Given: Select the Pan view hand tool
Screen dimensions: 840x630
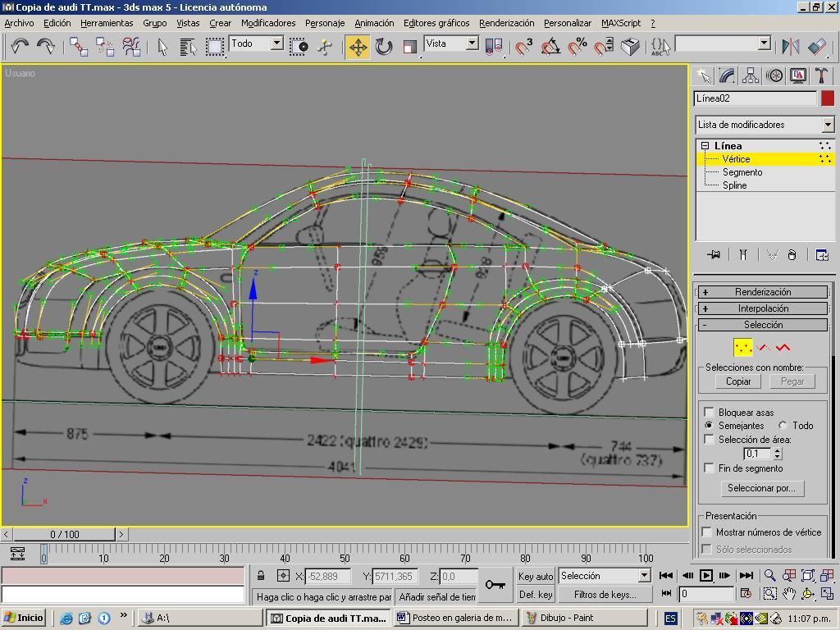Looking at the screenshot, I should pyautogui.click(x=789, y=594).
